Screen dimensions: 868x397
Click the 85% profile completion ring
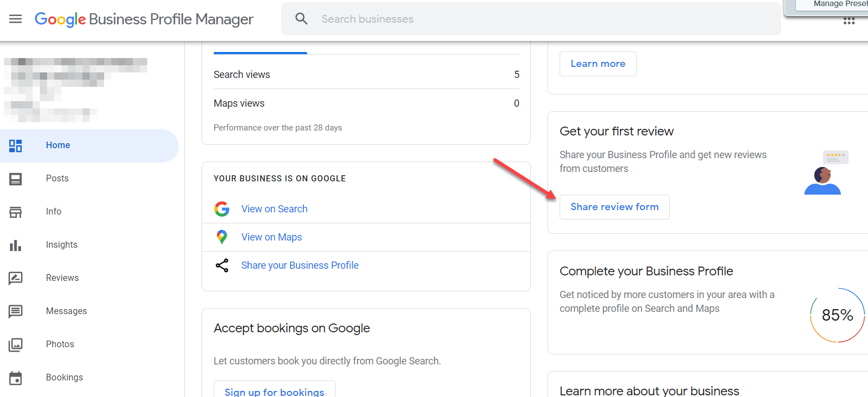(838, 315)
